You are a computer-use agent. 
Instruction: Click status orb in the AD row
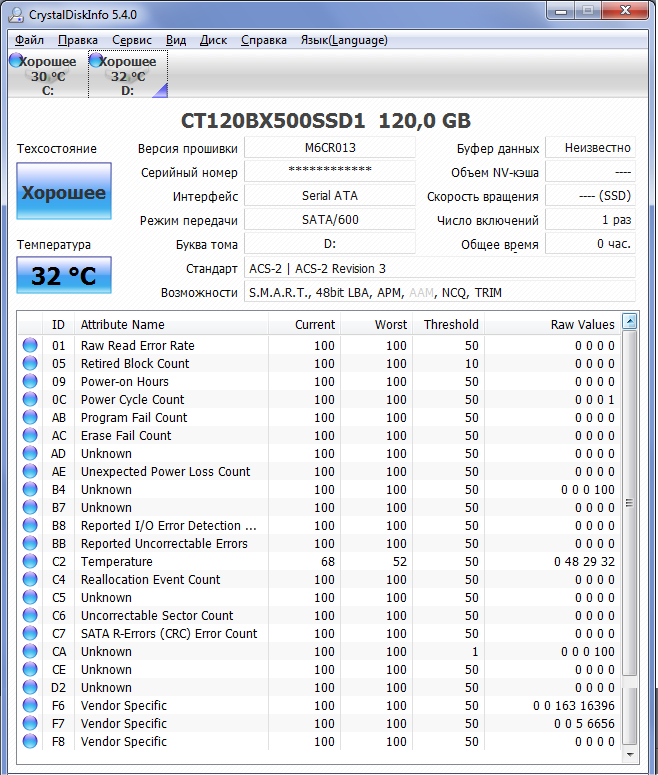[30, 453]
